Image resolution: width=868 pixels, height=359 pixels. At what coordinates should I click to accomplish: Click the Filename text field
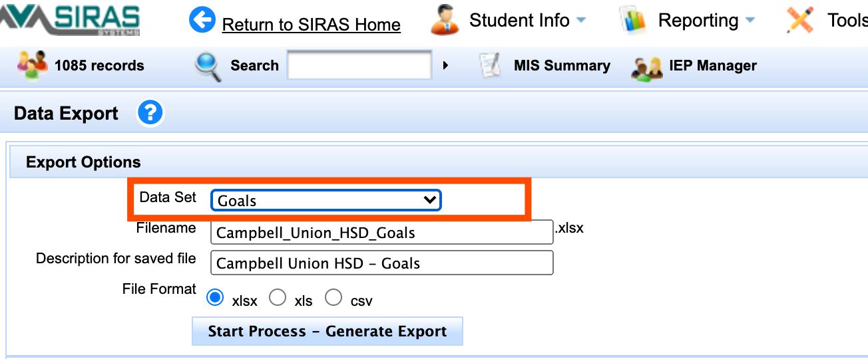tap(381, 233)
